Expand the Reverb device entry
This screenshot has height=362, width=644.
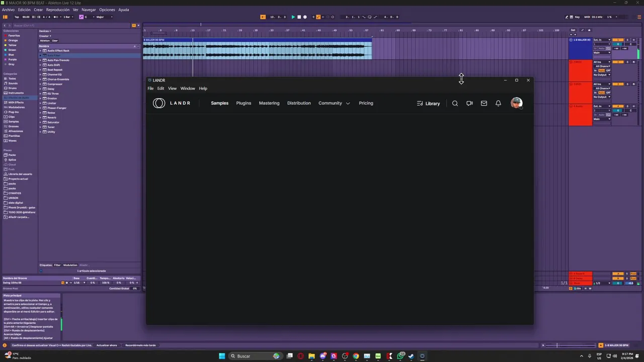(41, 118)
